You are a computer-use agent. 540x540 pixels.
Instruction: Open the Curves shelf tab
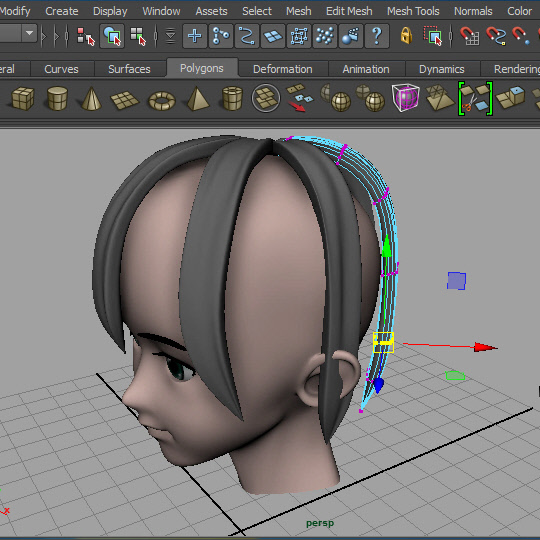(x=61, y=69)
